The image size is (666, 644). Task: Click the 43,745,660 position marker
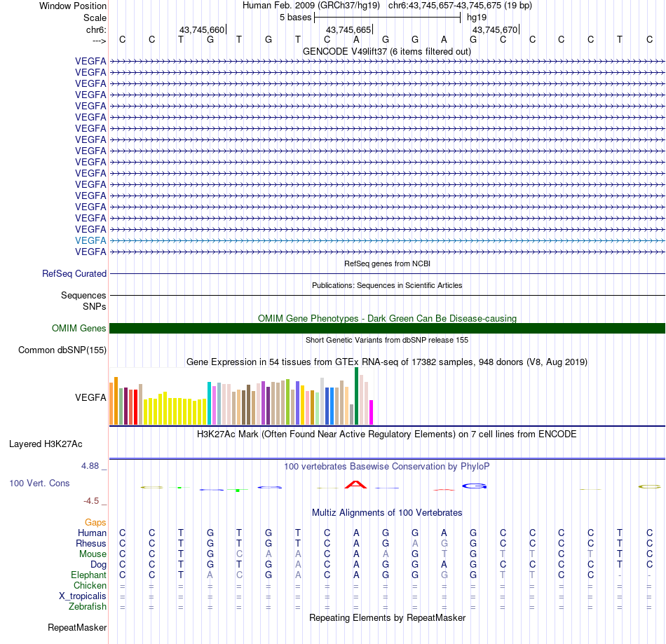pyautogui.click(x=202, y=29)
